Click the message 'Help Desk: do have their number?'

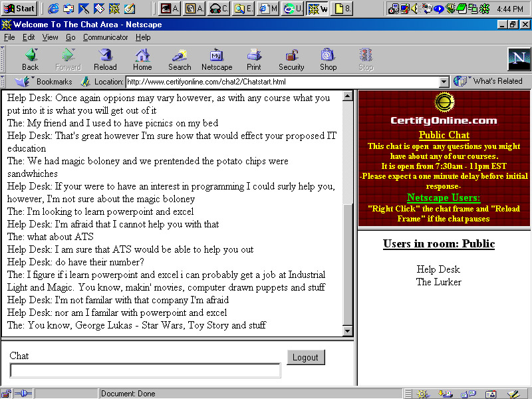point(76,262)
